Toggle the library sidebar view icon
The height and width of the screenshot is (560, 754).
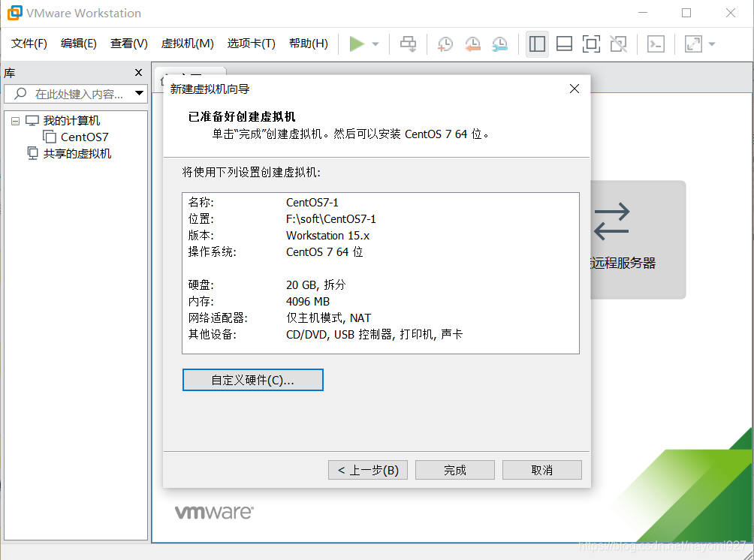pyautogui.click(x=537, y=44)
